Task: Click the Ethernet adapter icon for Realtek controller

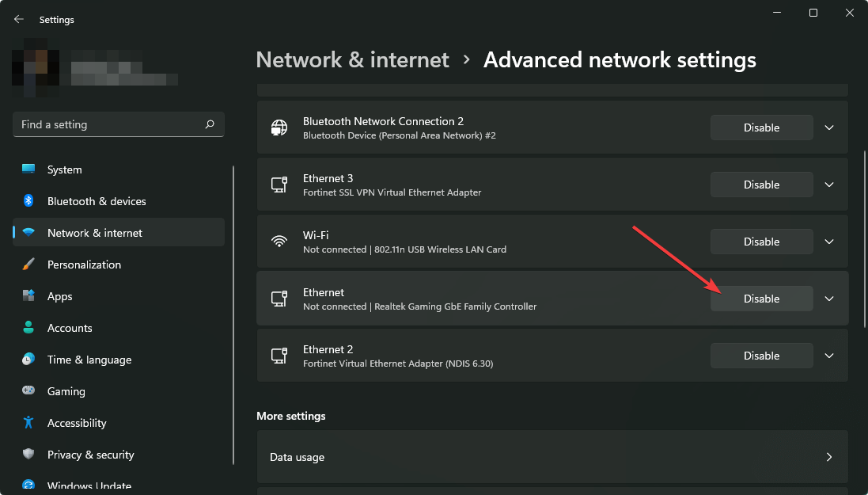Action: pyautogui.click(x=279, y=299)
